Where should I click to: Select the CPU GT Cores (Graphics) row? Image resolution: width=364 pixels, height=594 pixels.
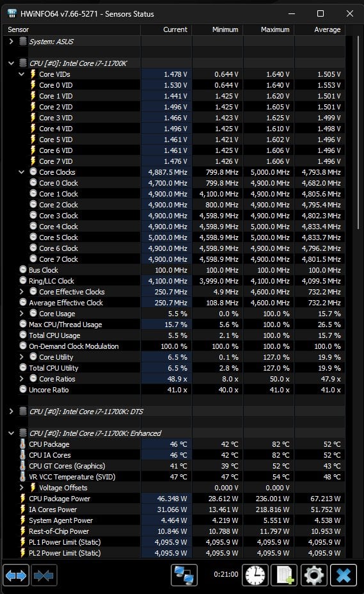click(x=174, y=465)
